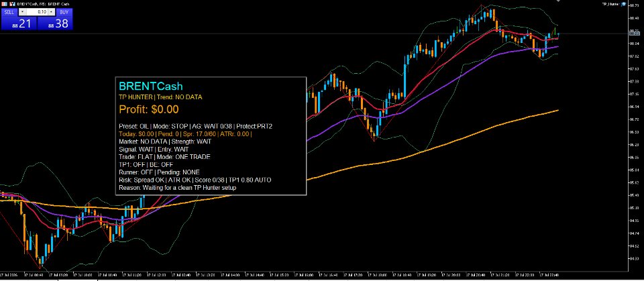
Task: Toggle the one-click trading panel icon
Action: (x=5, y=3)
